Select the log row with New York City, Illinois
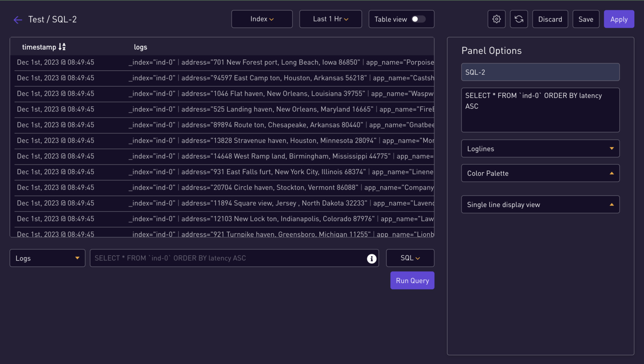The width and height of the screenshot is (644, 364). tap(224, 172)
